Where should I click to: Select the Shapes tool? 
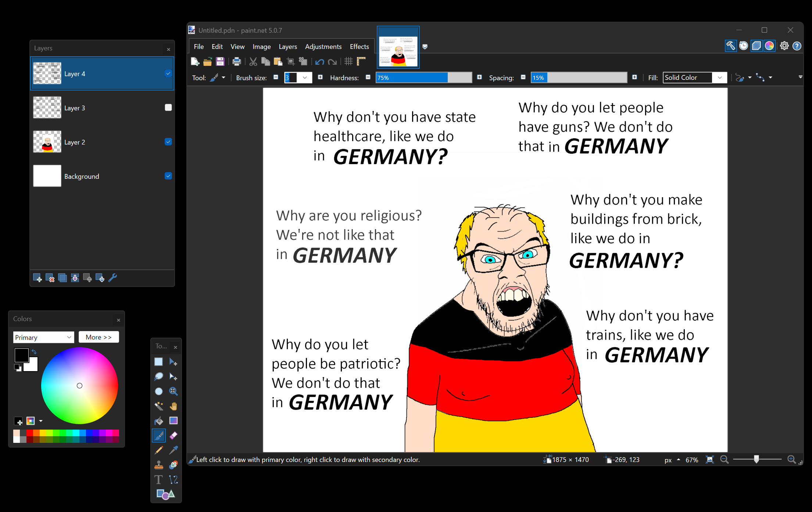point(165,494)
